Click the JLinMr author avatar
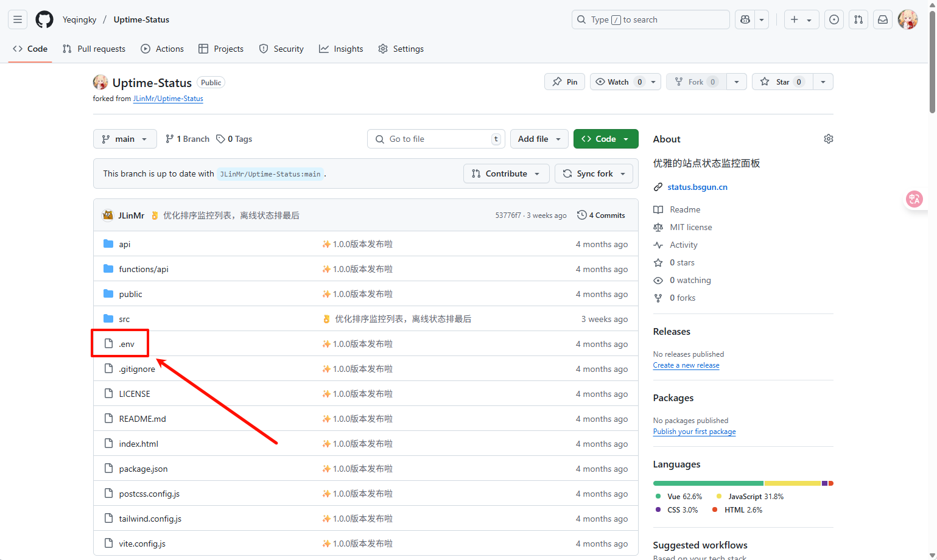This screenshot has height=560, width=937. (x=108, y=215)
